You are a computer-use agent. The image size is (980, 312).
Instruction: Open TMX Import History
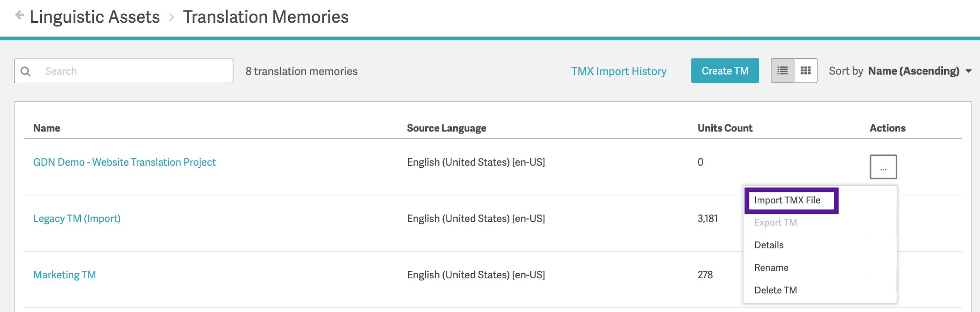tap(619, 71)
